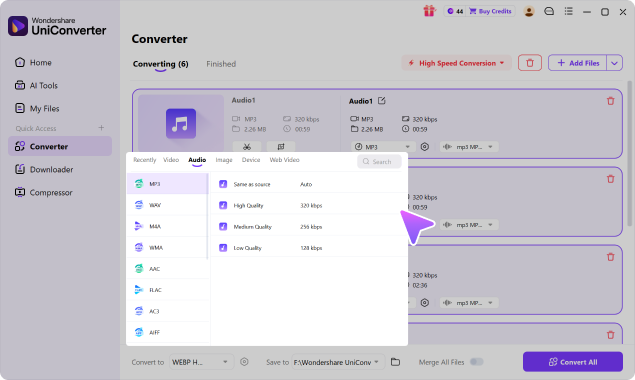635x380 pixels.
Task: Choose Low Quality 128 kbps preset
Action: click(x=309, y=248)
